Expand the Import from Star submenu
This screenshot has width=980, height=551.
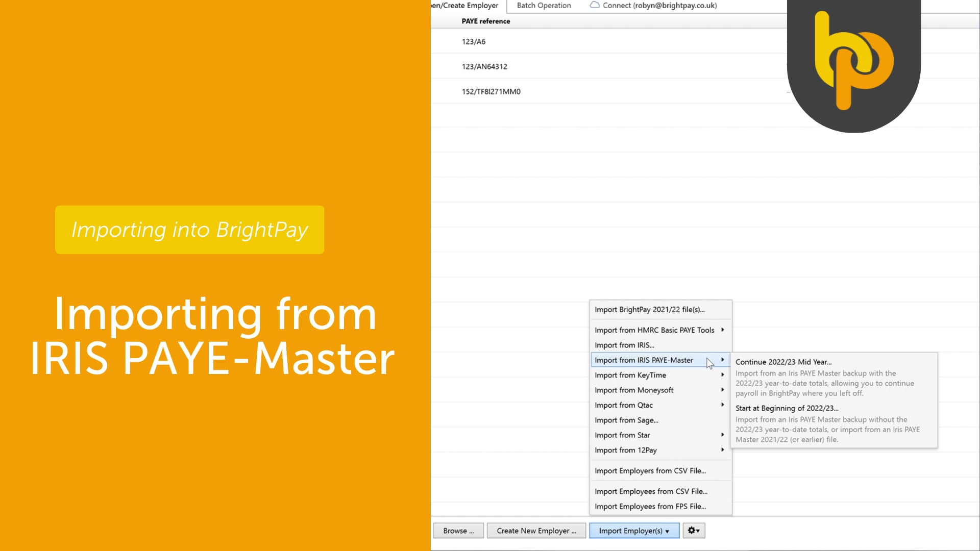(622, 435)
